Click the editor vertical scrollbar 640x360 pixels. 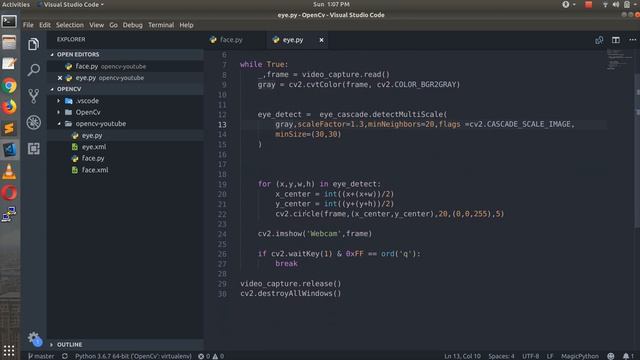[x=637, y=151]
